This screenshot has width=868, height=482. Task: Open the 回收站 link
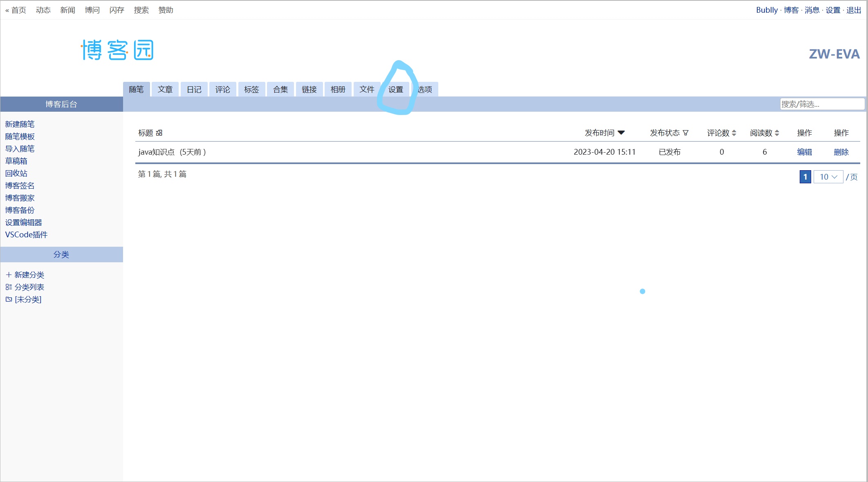coord(16,173)
